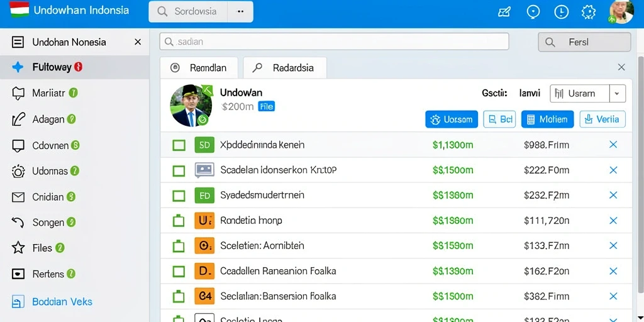Open the Files star icon in sidebar
644x322 pixels.
pyautogui.click(x=18, y=248)
